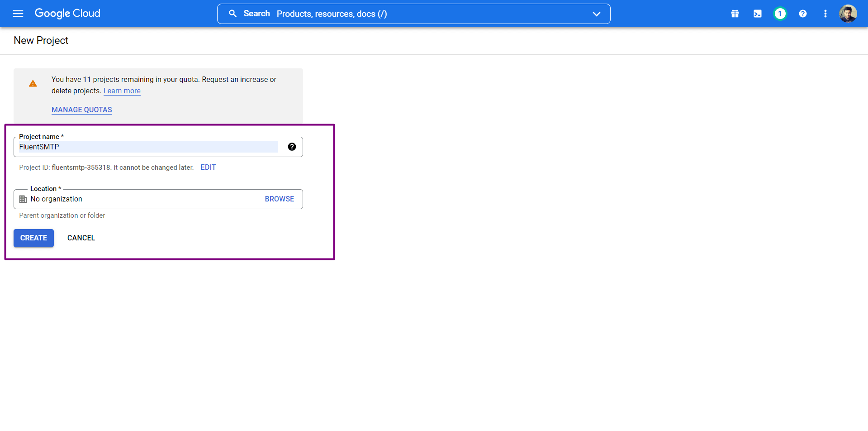This screenshot has height=431, width=868.
Task: Follow the Learn more link
Action: tap(122, 91)
